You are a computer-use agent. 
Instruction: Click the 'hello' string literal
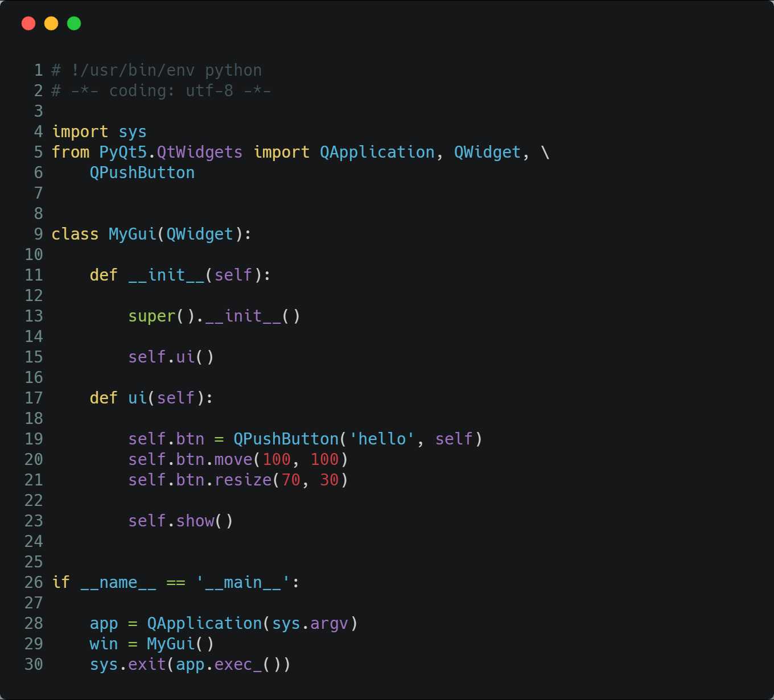pyautogui.click(x=382, y=439)
